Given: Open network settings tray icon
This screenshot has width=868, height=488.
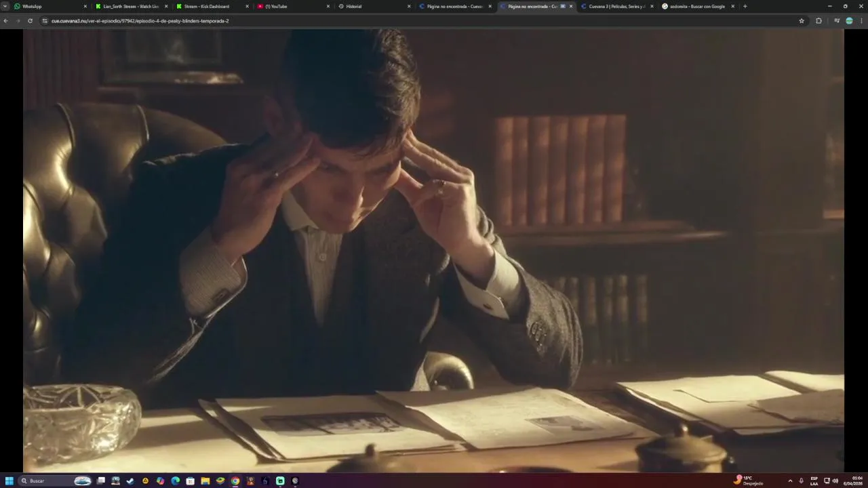Looking at the screenshot, I should click(x=827, y=481).
